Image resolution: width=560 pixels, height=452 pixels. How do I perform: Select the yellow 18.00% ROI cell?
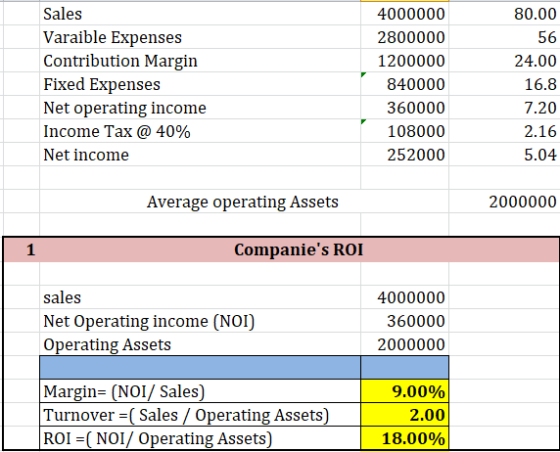coord(405,438)
